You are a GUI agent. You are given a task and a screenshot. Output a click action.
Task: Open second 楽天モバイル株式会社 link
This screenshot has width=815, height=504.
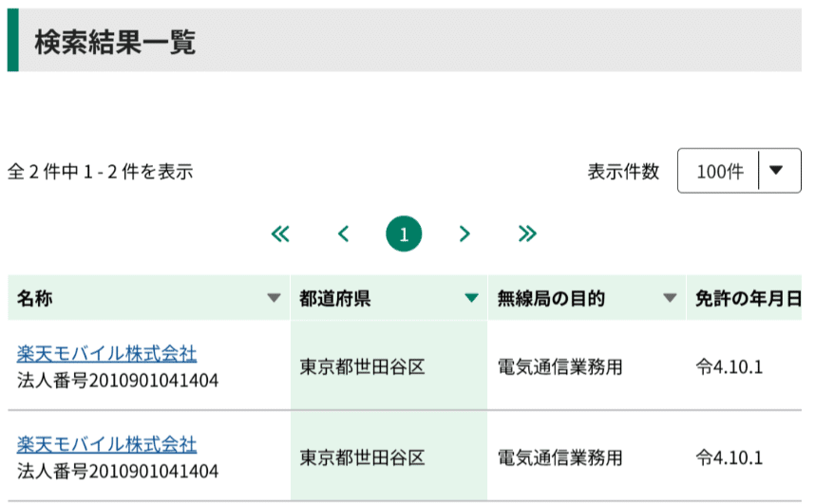coord(106,444)
